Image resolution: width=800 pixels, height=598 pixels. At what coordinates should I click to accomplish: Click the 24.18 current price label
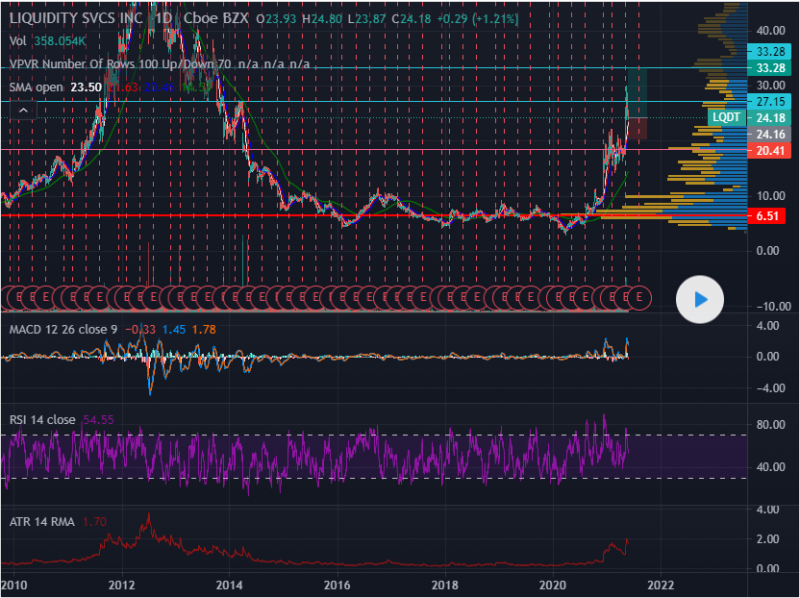pos(769,118)
